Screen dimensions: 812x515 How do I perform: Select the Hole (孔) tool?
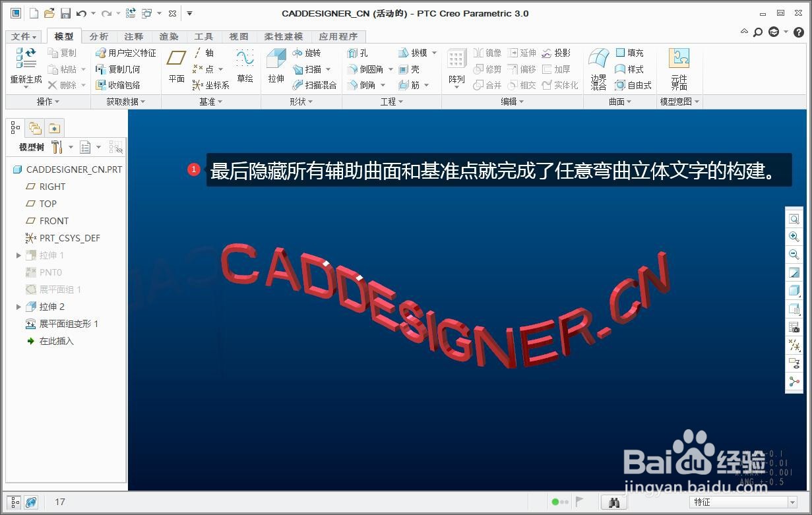point(357,53)
